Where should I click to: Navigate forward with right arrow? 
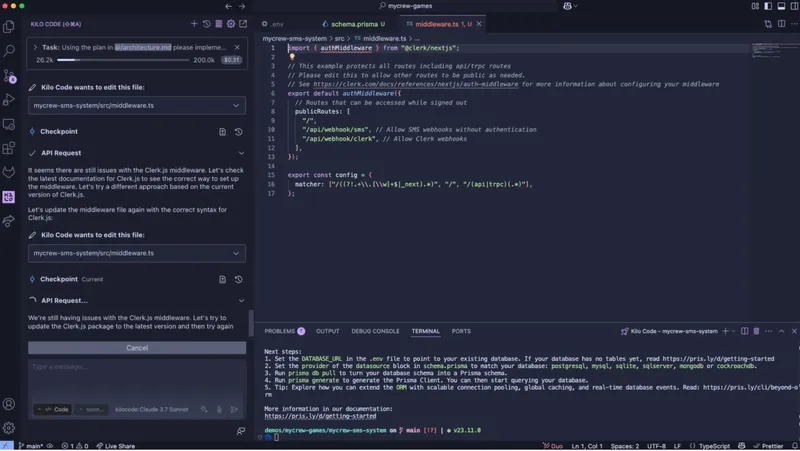(242, 6)
